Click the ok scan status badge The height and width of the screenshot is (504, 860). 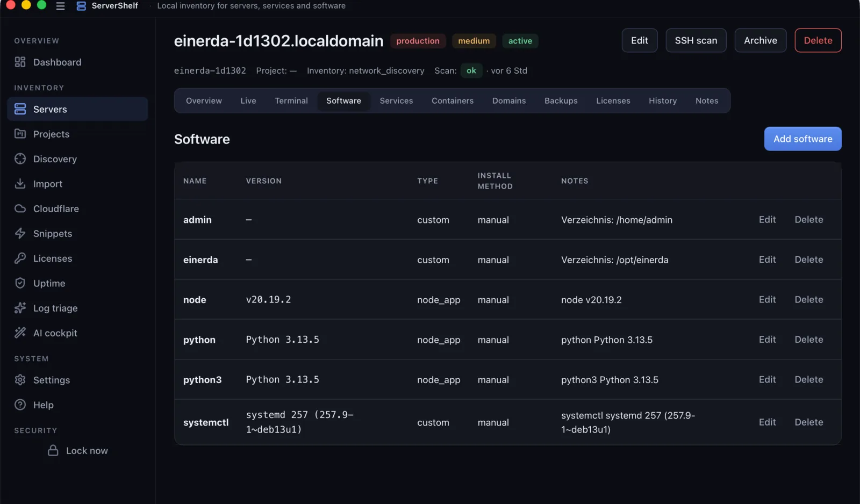(471, 70)
